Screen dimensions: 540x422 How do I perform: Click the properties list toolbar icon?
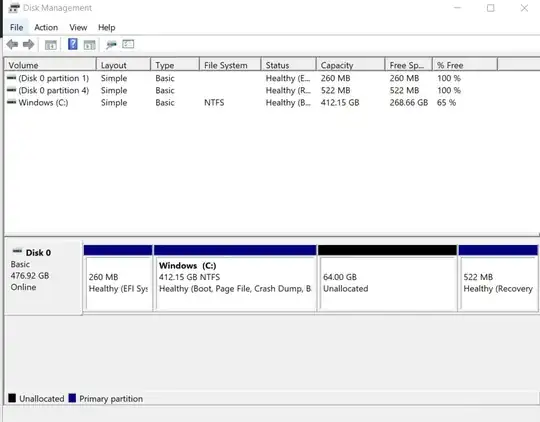[128, 44]
